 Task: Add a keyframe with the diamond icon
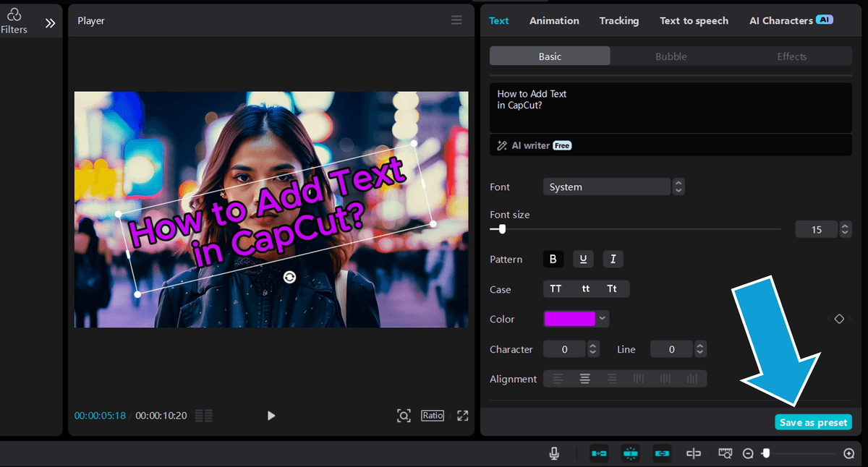coord(839,319)
